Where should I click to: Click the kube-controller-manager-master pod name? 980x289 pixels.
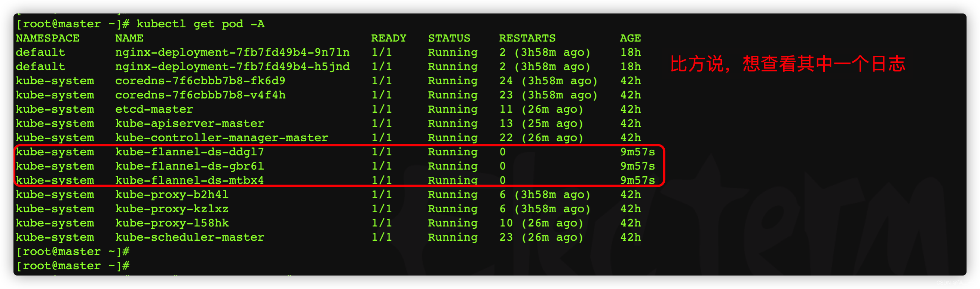(221, 138)
